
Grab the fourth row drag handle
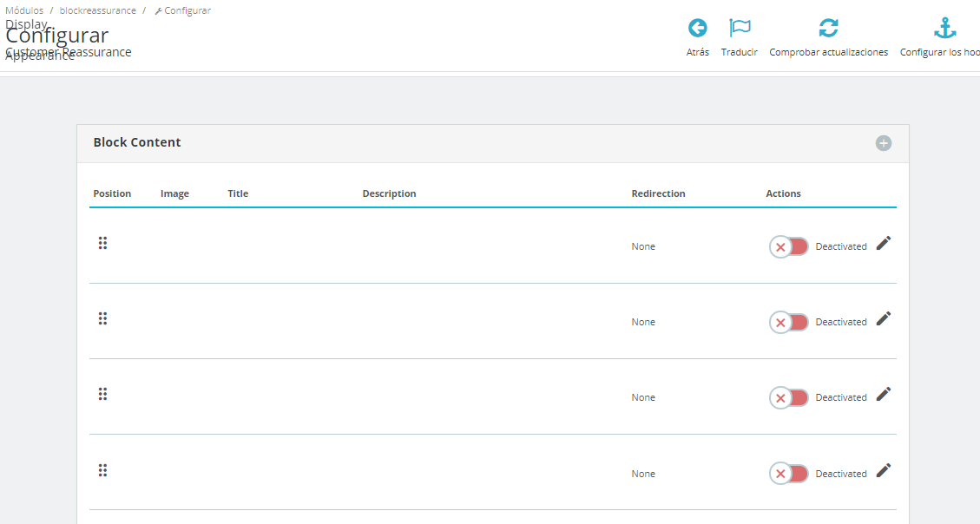point(102,470)
